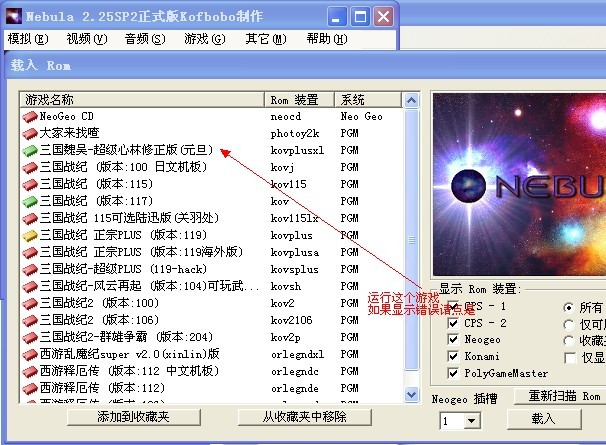The image size is (606, 445).
Task: Uncheck the PolyGameMaster checkbox
Action: coord(453,373)
